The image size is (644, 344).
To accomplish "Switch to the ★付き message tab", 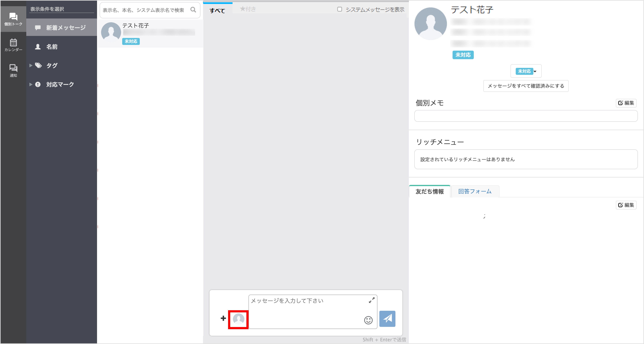I will click(248, 9).
